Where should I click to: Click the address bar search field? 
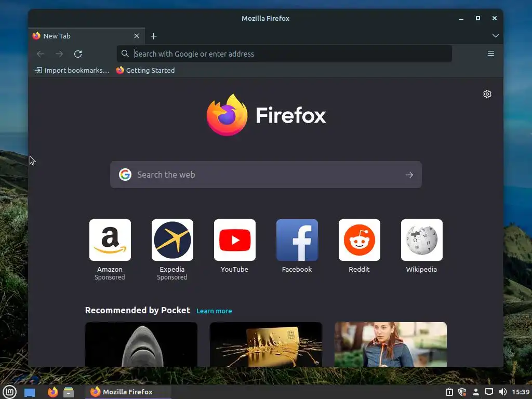point(284,54)
